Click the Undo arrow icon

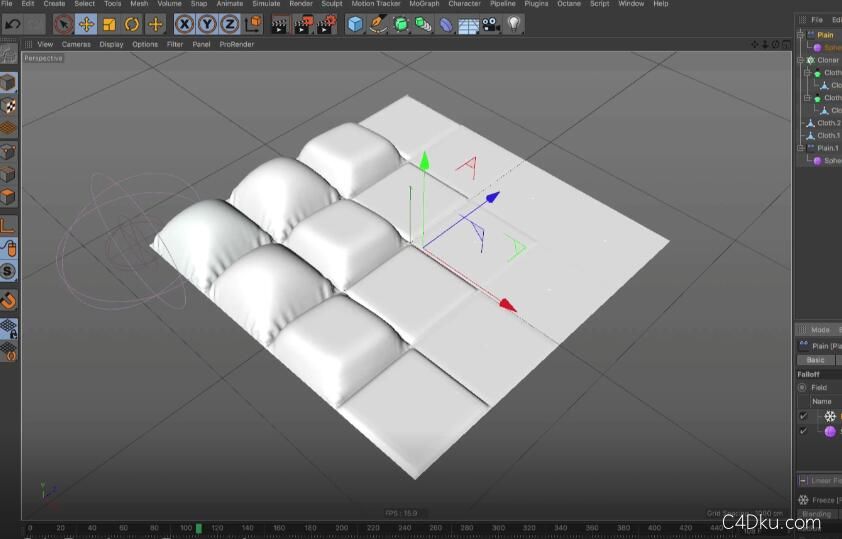tap(13, 23)
